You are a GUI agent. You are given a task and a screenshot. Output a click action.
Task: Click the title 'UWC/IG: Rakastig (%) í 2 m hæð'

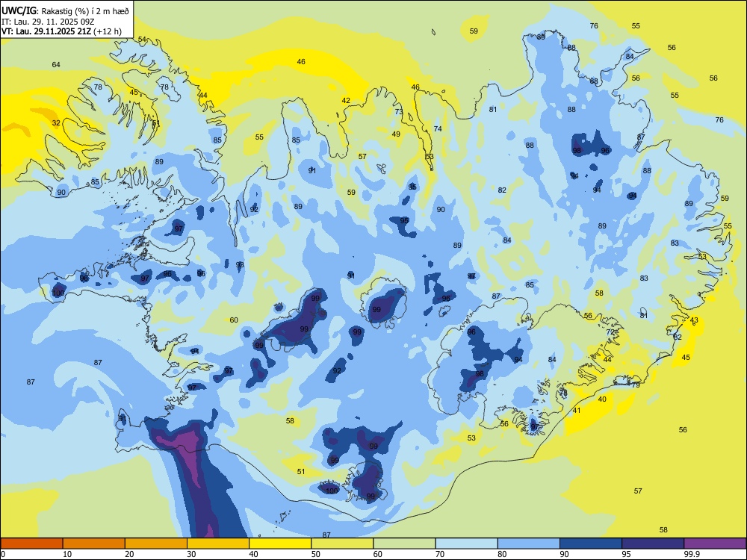coord(65,11)
